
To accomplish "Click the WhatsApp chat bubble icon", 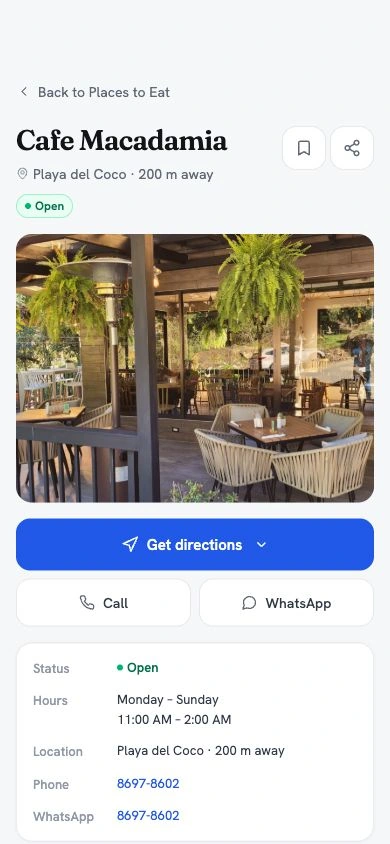I will pyautogui.click(x=249, y=603).
